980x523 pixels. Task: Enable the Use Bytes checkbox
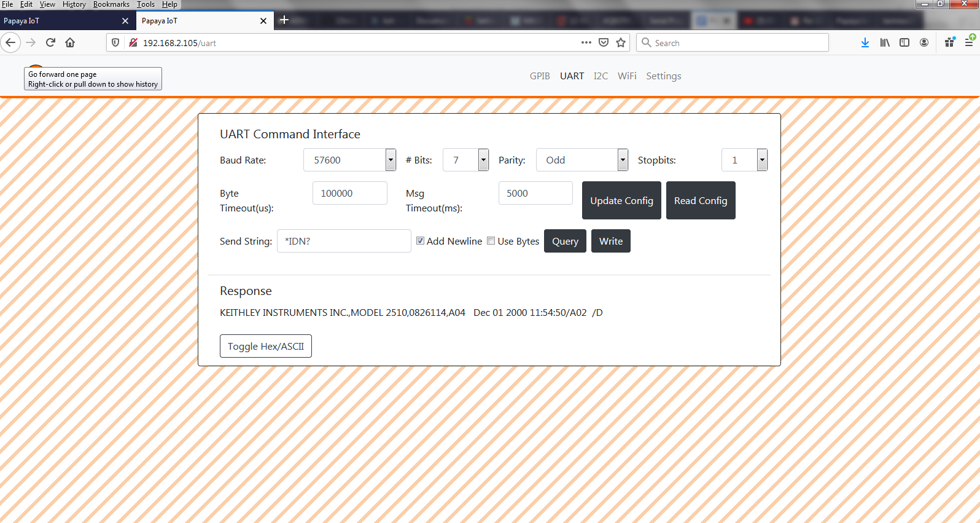pyautogui.click(x=491, y=241)
